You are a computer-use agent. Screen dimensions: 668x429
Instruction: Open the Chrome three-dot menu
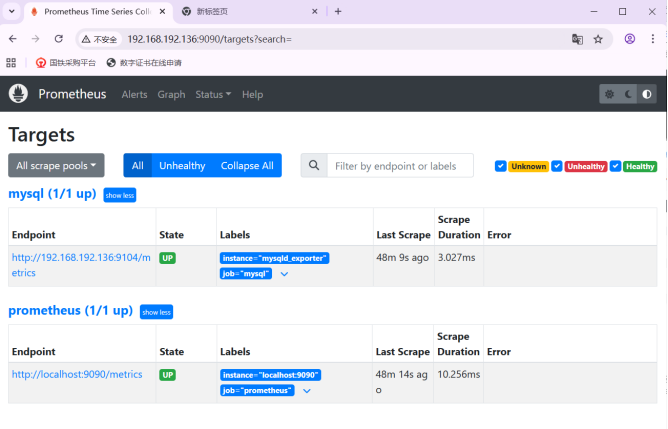[x=653, y=39]
